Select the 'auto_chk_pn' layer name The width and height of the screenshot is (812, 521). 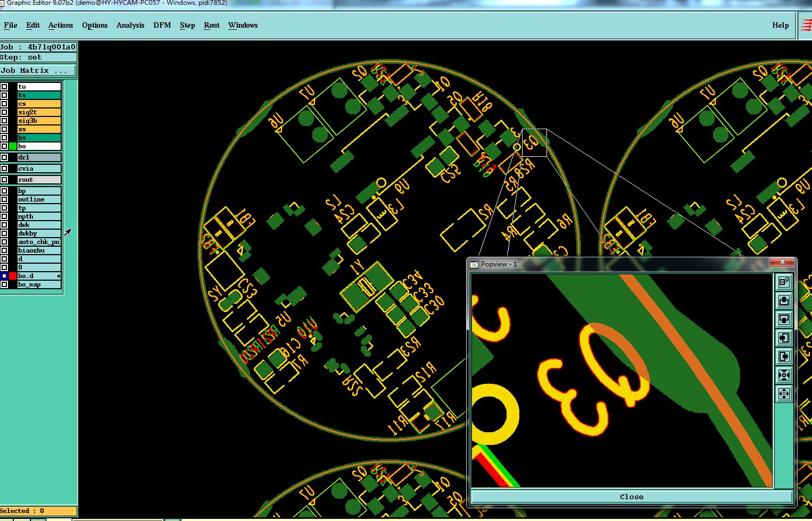click(39, 242)
